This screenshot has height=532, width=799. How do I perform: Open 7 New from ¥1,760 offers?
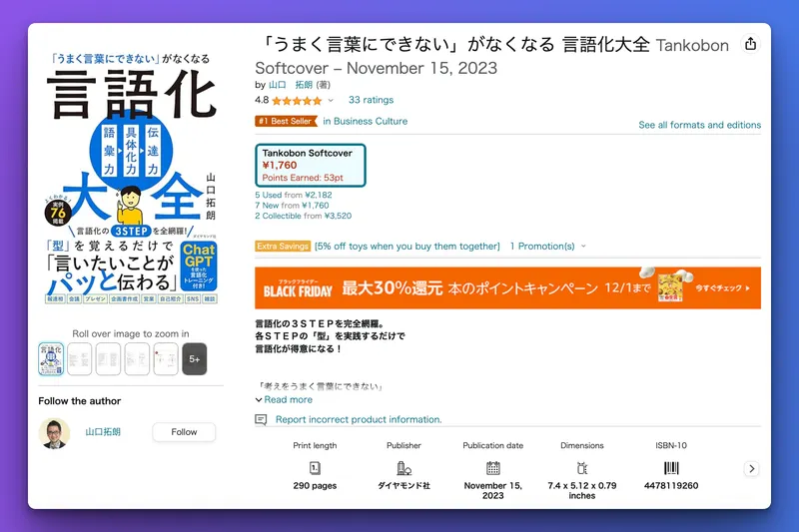(292, 206)
